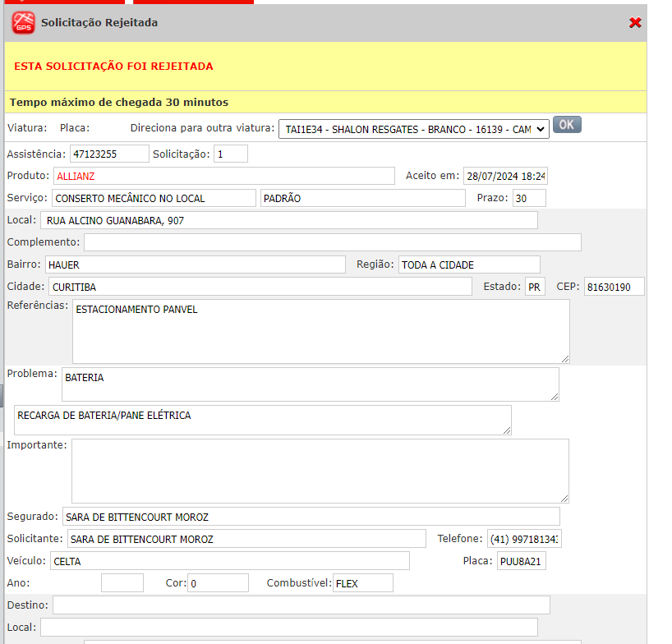Click inside the Referências text area

click(x=320, y=331)
